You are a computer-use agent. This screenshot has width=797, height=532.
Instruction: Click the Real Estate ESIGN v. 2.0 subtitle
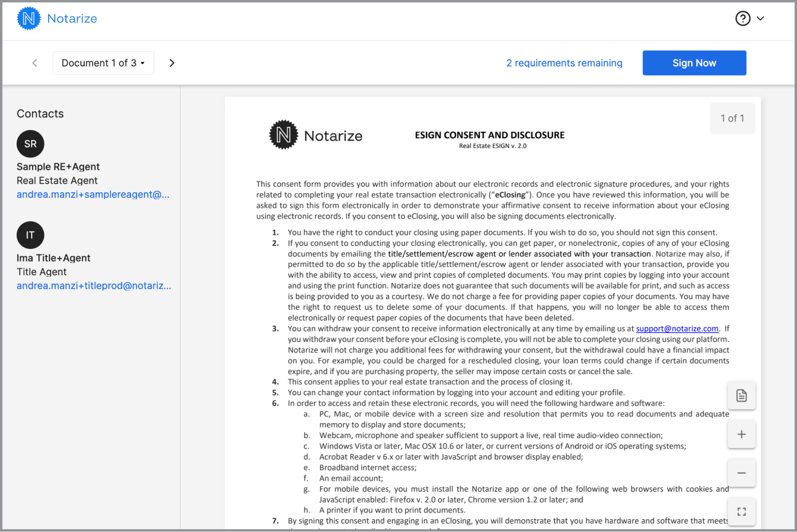(x=493, y=146)
